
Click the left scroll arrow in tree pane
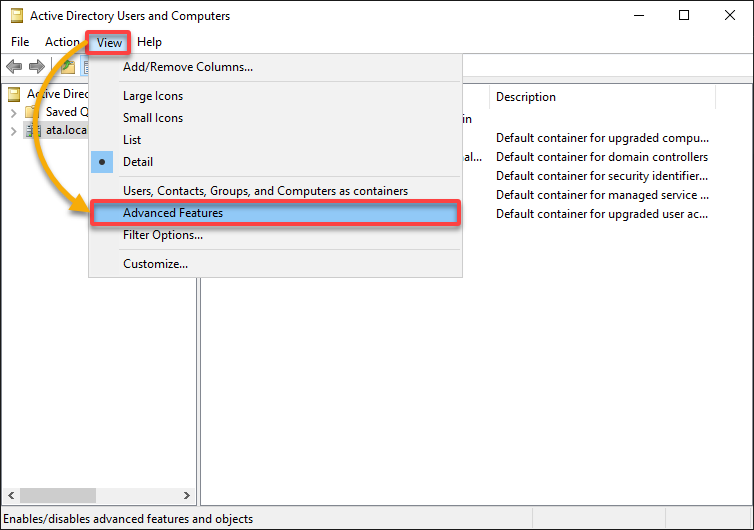(11, 495)
